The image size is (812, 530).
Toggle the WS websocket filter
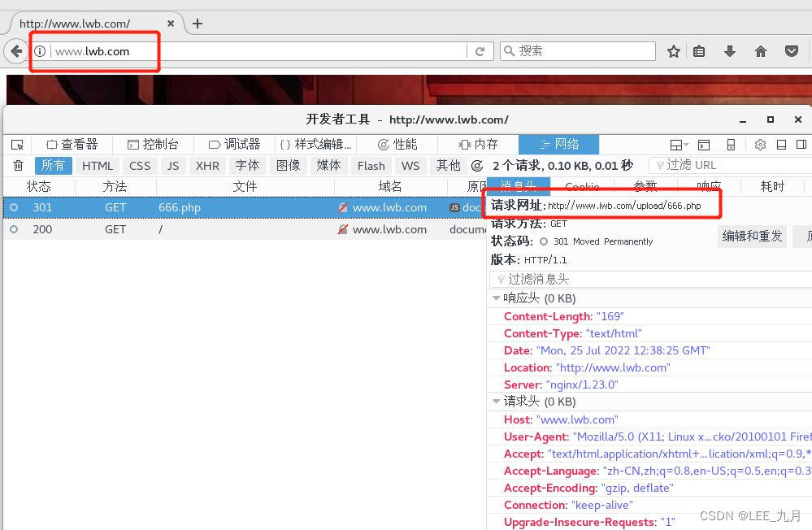coord(410,165)
